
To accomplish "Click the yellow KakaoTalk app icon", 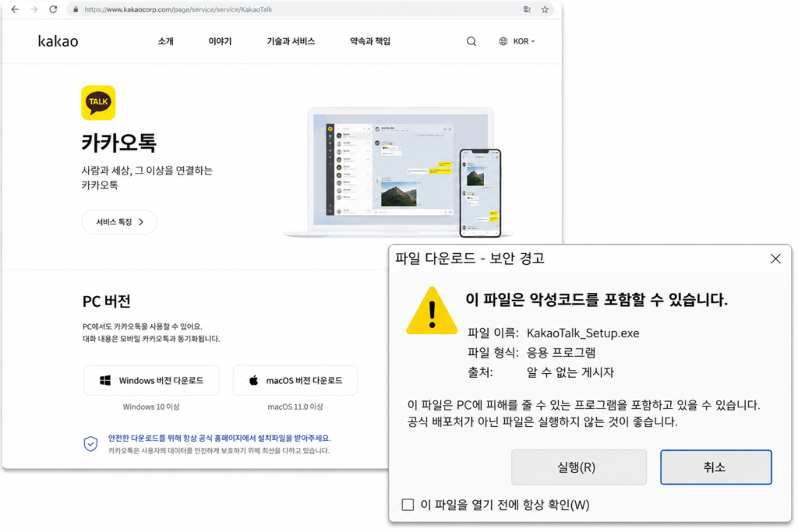I will (98, 102).
